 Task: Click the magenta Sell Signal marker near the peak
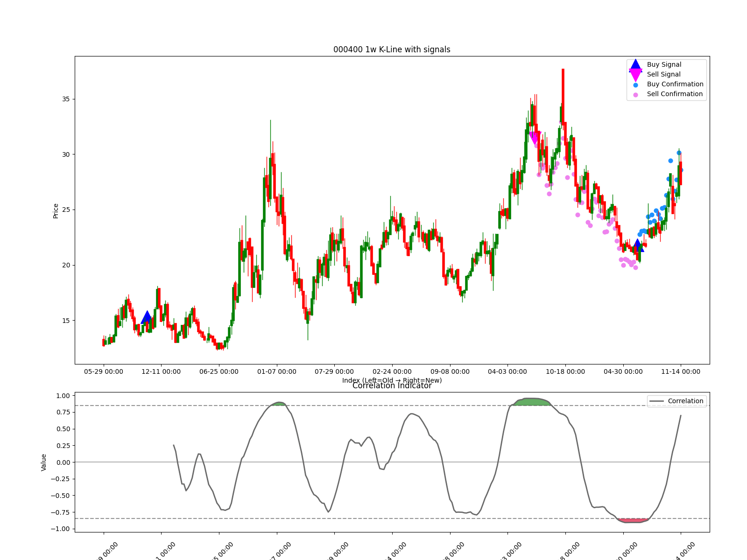pos(535,136)
